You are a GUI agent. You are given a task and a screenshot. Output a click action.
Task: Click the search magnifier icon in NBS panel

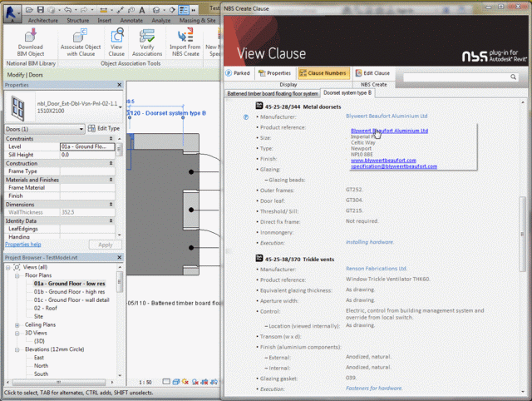513,77
